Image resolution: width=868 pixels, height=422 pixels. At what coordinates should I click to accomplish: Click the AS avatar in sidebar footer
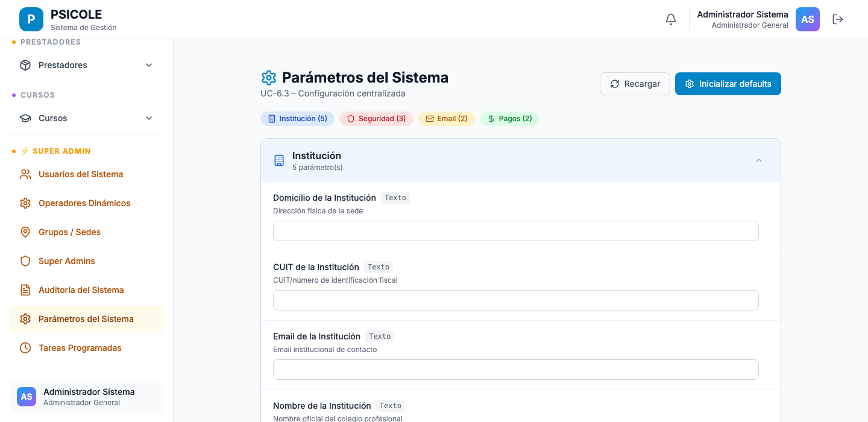coord(27,397)
